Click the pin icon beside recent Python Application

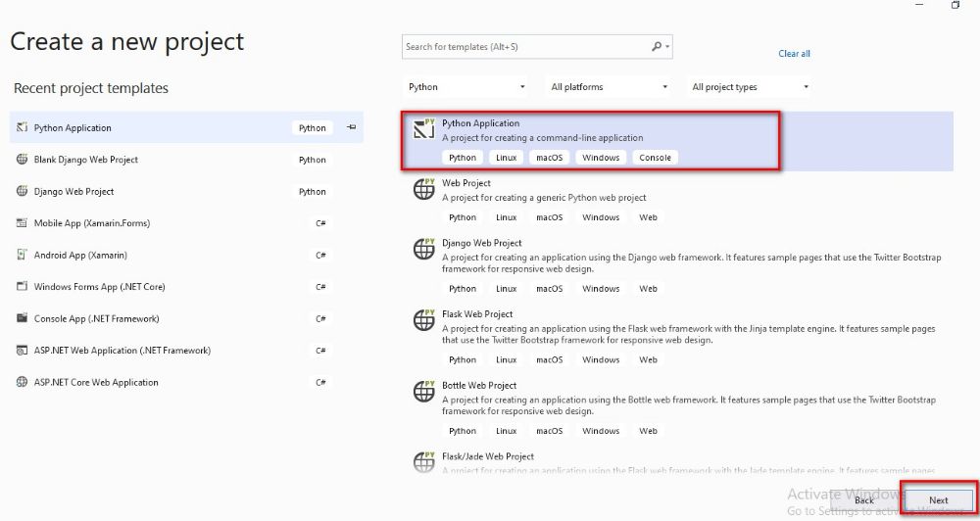pyautogui.click(x=351, y=127)
